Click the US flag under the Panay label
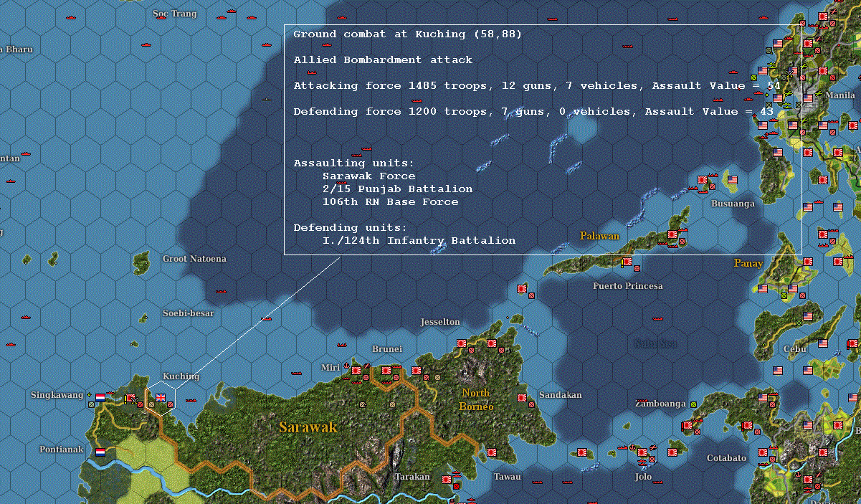The width and height of the screenshot is (861, 504). 763,289
